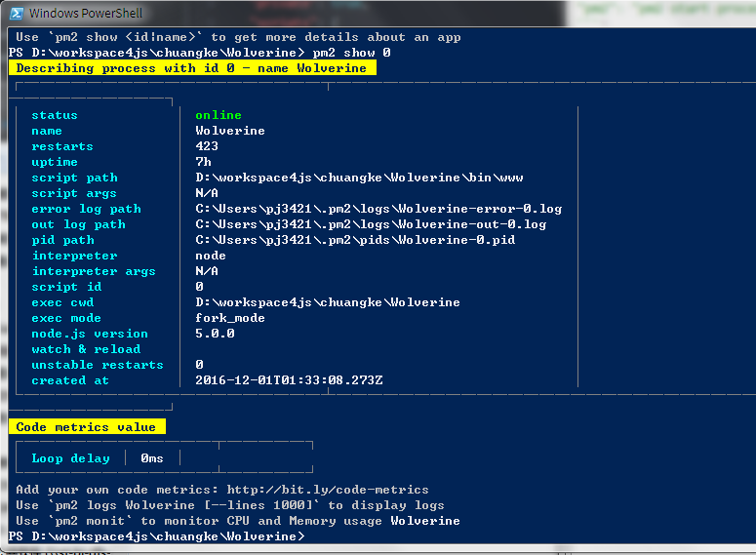Click the 'script path' row label
Viewport: 756px width, 555px height.
pyautogui.click(x=74, y=178)
